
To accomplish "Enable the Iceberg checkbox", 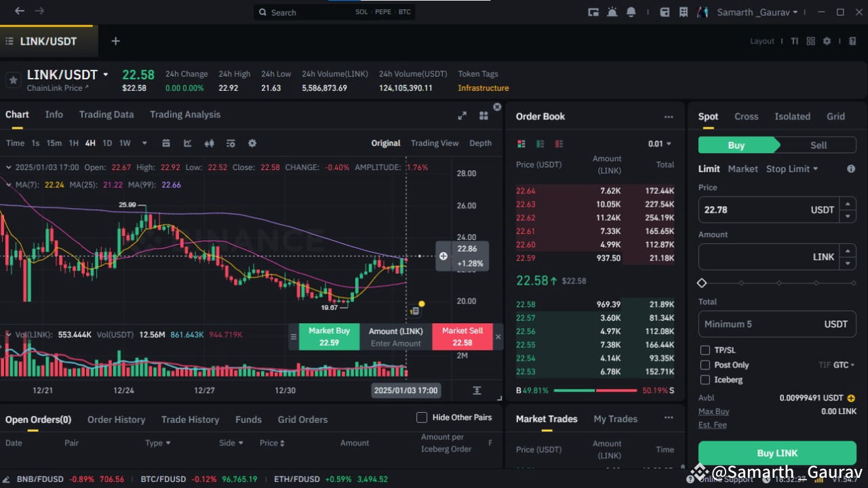I will point(705,380).
